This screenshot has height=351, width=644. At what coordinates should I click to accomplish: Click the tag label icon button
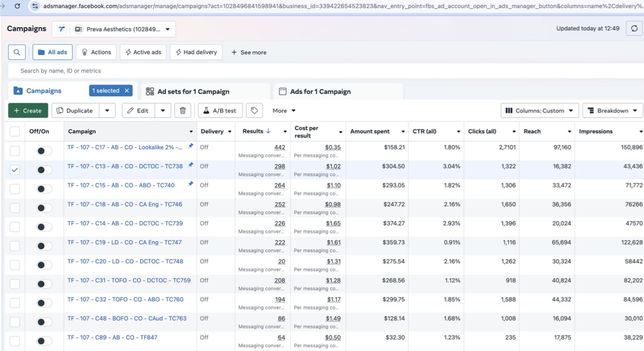coord(254,111)
